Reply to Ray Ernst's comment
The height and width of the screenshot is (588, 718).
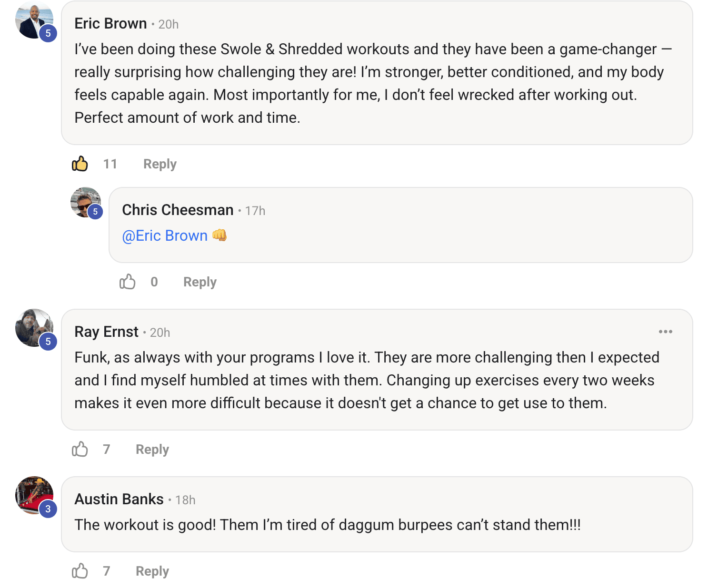pos(152,450)
